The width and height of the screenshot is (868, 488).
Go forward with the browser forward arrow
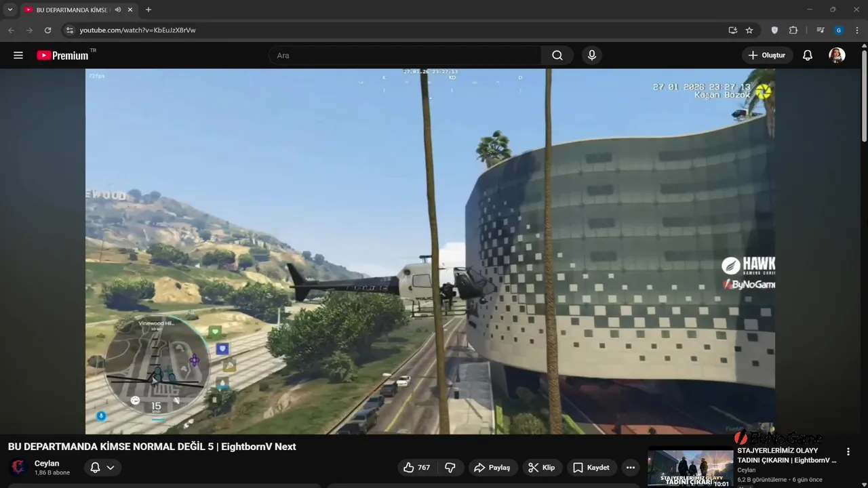[x=29, y=30]
